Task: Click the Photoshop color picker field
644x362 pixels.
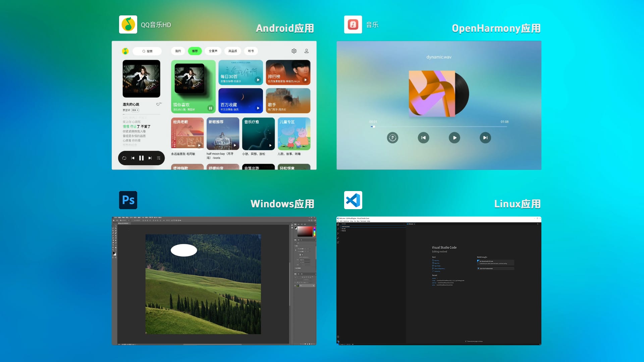Action: pyautogui.click(x=305, y=231)
